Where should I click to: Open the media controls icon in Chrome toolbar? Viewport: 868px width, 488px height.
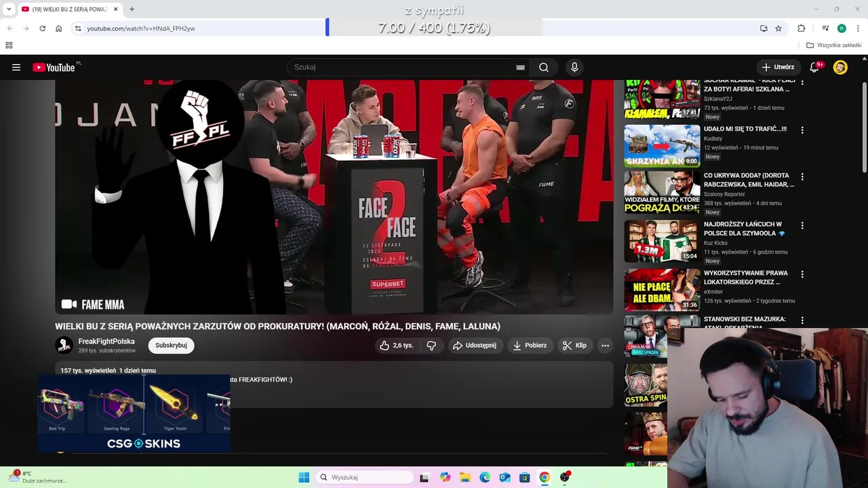click(x=825, y=28)
